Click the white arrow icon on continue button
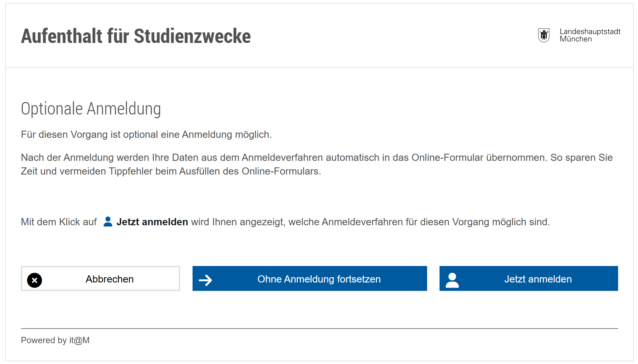This screenshot has width=638, height=364. coord(205,280)
